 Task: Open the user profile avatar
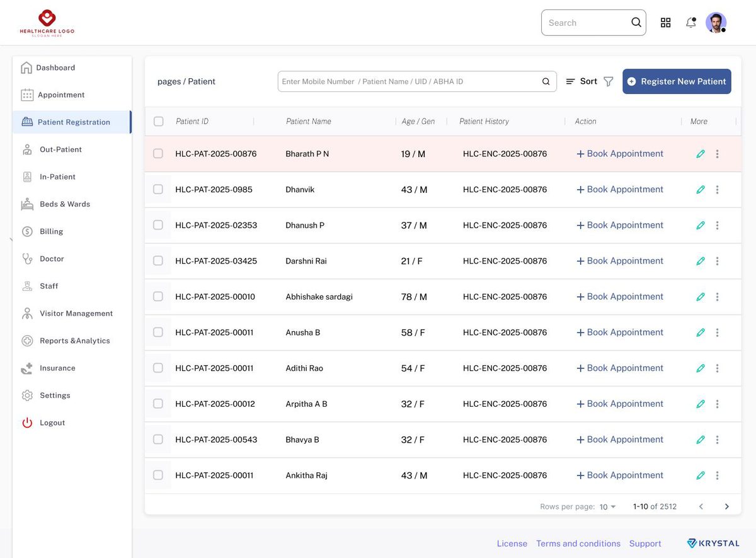click(716, 23)
